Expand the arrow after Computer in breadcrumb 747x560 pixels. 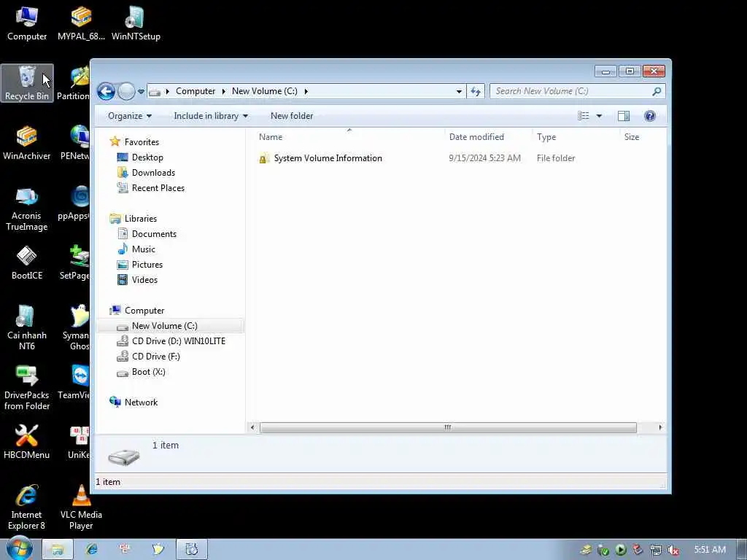(x=223, y=91)
